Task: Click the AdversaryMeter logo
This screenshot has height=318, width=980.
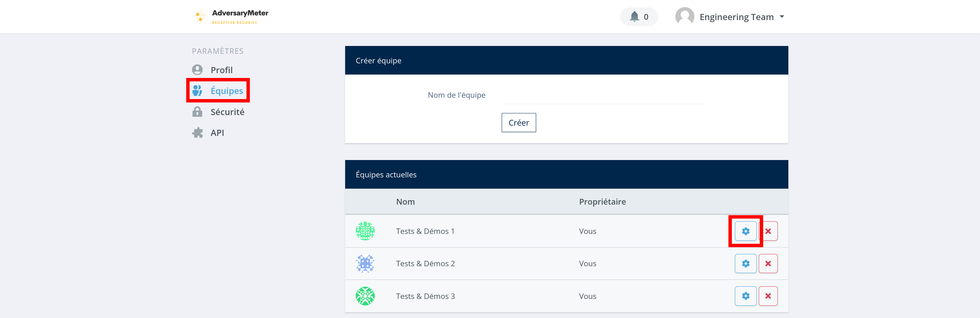Action: pos(231,17)
